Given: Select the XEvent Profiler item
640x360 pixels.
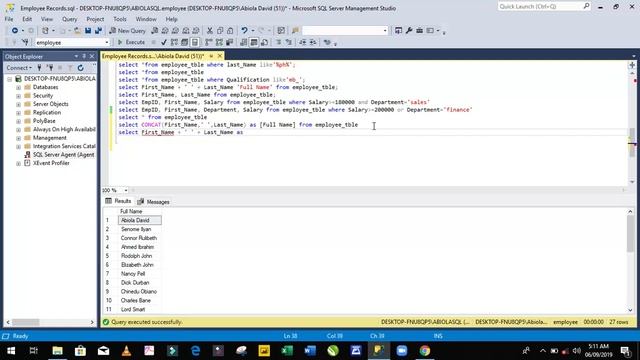Looking at the screenshot, I should tap(51, 163).
